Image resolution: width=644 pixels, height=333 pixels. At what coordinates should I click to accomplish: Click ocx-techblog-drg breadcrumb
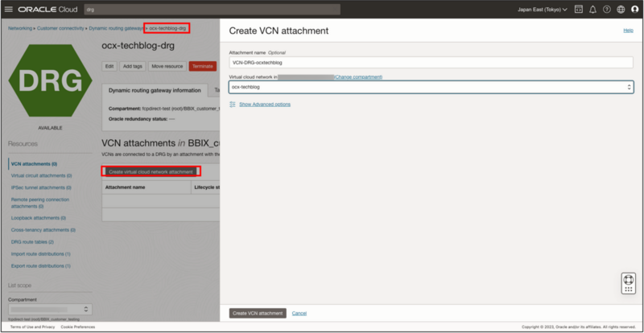coord(167,28)
